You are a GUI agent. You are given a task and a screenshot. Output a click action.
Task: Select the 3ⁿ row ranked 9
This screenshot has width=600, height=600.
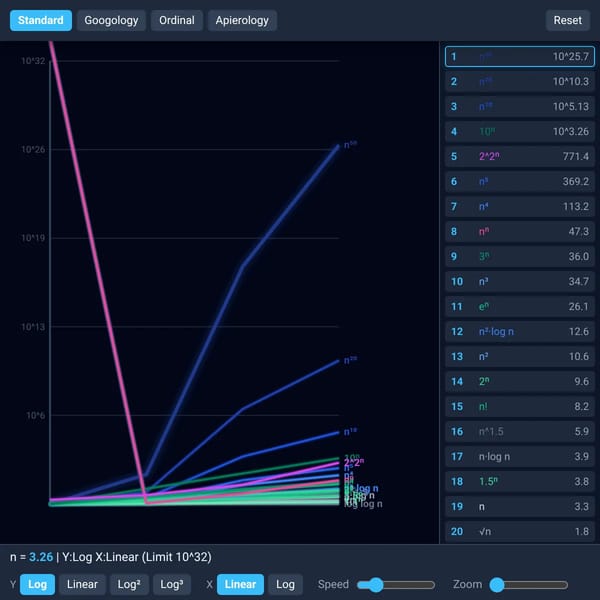[520, 256]
